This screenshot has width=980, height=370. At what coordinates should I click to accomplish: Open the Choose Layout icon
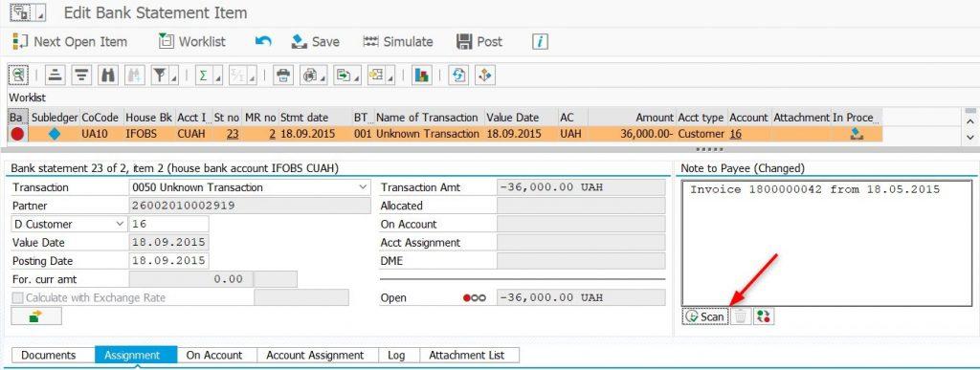click(x=376, y=76)
